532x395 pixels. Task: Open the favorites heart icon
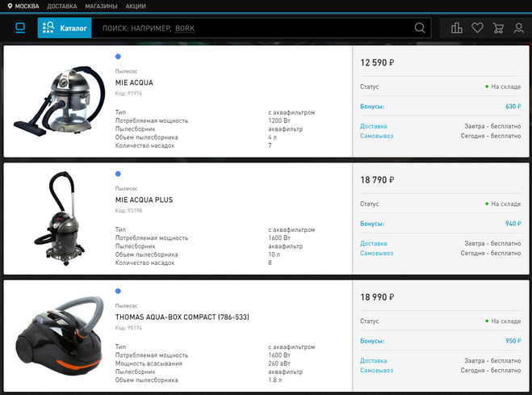point(477,27)
